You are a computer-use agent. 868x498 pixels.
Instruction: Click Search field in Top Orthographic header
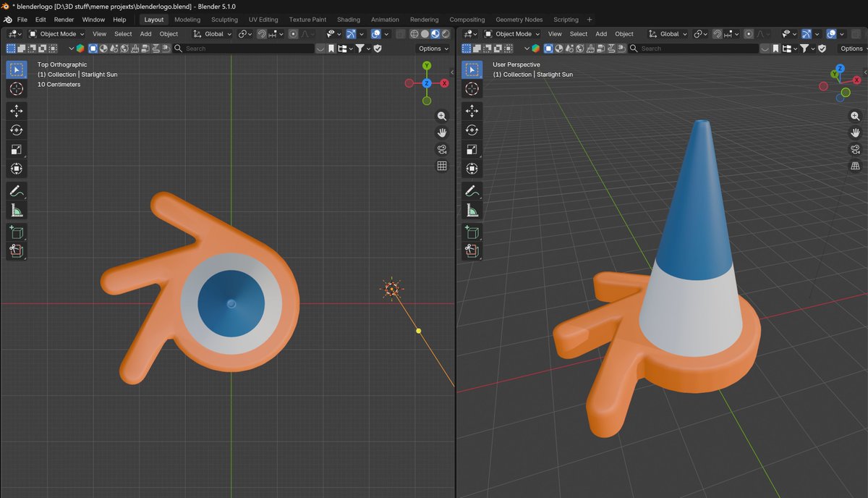click(x=244, y=48)
